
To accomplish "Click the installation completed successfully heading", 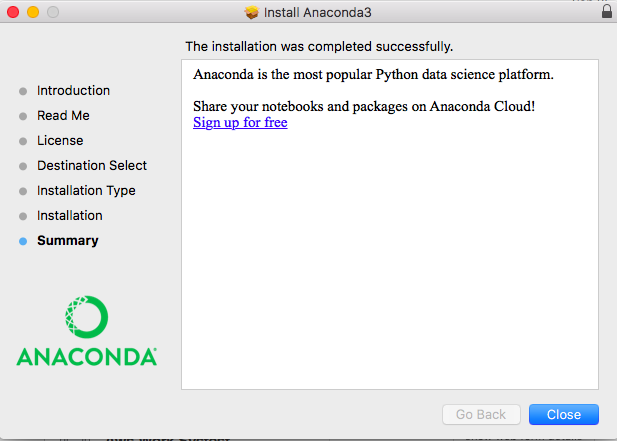I will tap(319, 46).
